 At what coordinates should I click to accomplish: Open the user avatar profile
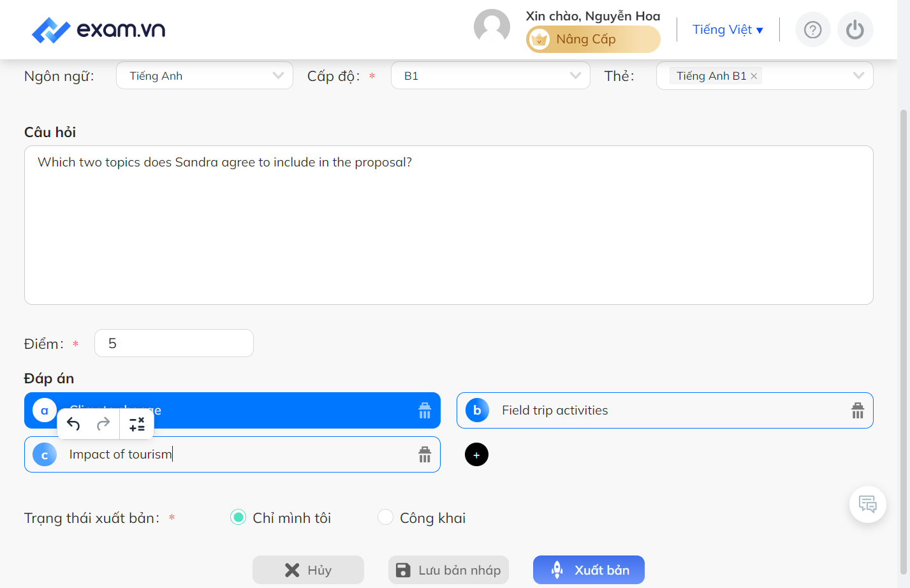492,27
